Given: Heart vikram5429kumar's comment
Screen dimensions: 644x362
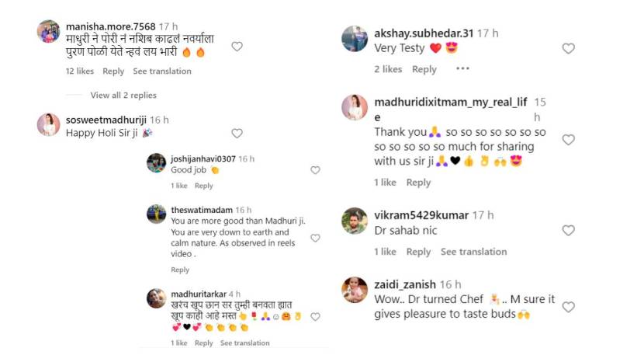Looking at the screenshot, I should (568, 231).
